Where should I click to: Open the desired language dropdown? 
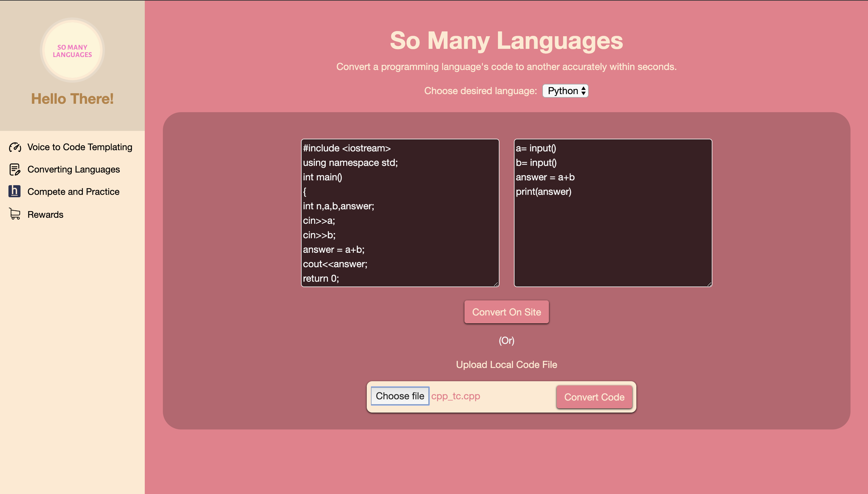565,90
